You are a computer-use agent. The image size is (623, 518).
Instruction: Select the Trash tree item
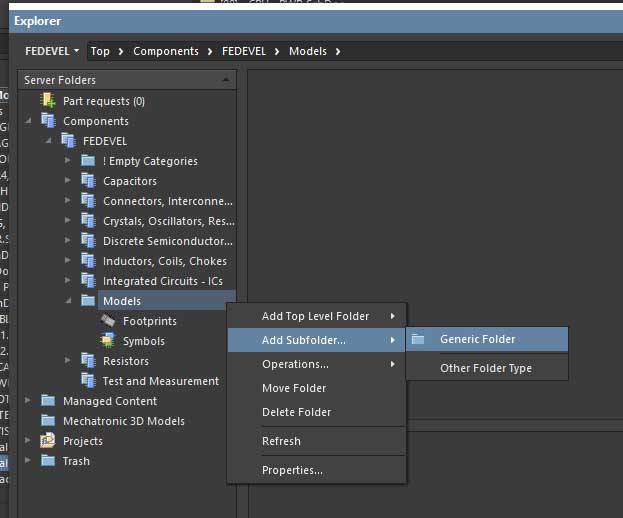(x=76, y=461)
